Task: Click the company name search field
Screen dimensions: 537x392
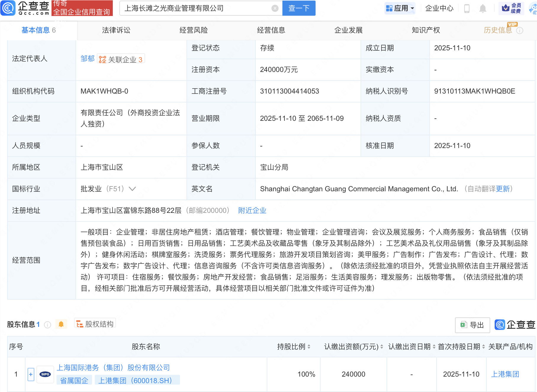Action: tap(195, 8)
